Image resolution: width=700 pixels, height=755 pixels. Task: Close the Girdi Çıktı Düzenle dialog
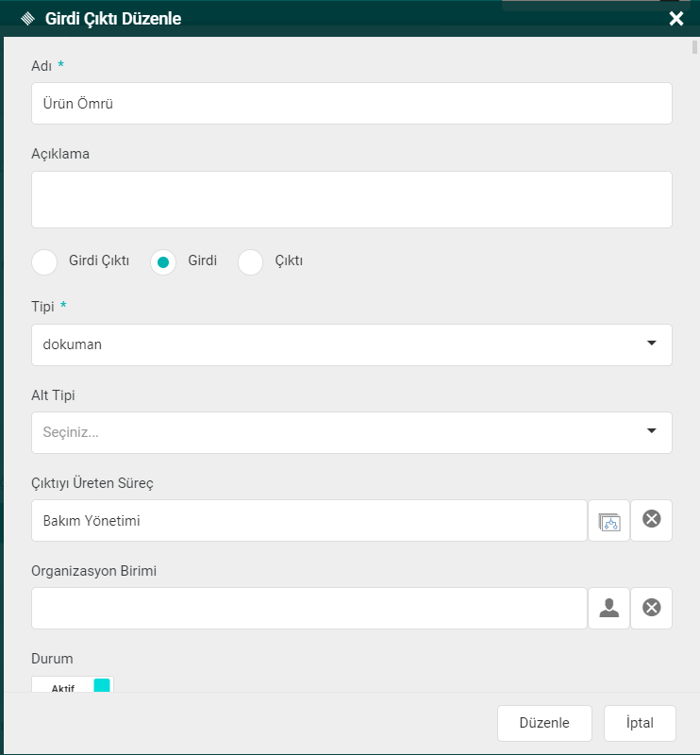coord(675,18)
